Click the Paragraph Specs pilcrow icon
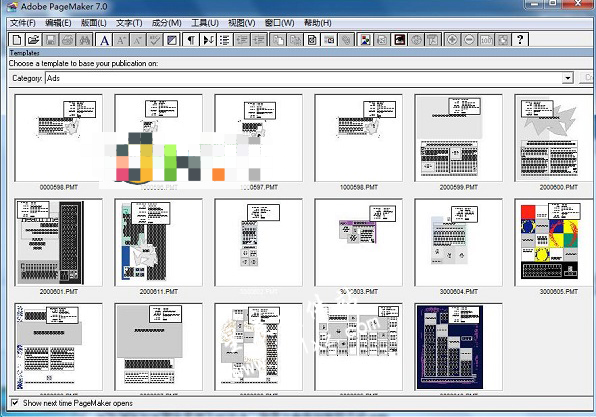The image size is (596, 417). pyautogui.click(x=192, y=40)
